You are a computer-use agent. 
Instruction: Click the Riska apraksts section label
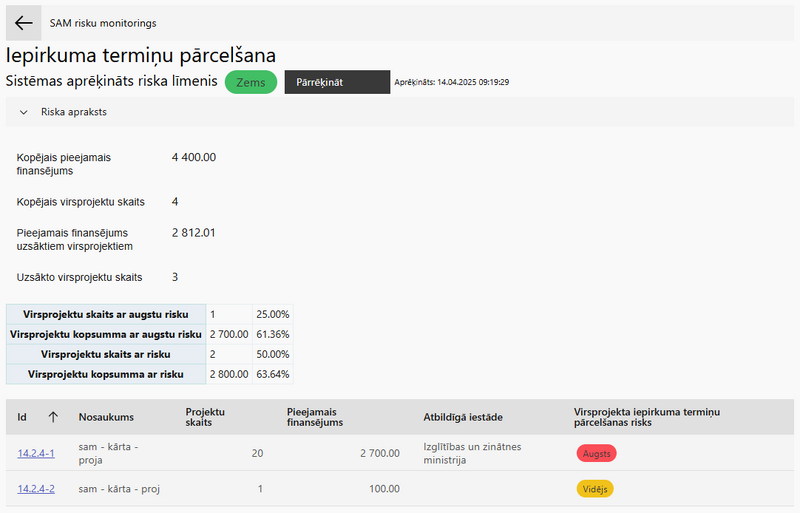pos(74,112)
